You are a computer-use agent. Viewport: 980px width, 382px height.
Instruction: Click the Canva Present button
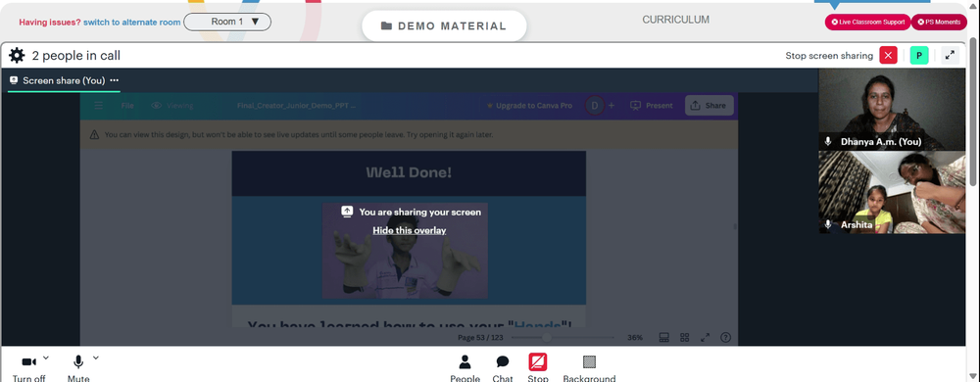[652, 106]
